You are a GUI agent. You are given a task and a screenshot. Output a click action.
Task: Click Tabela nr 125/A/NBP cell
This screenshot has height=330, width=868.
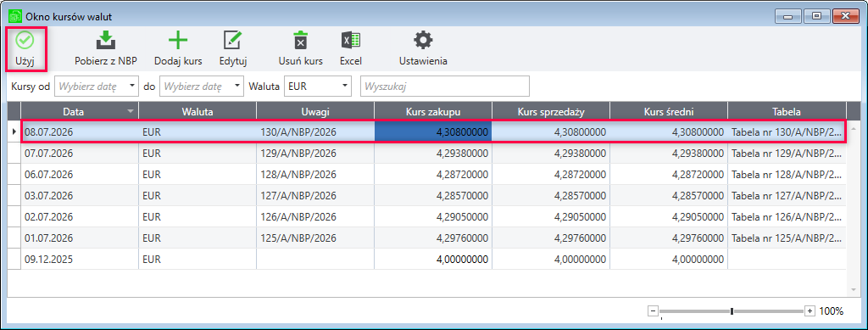point(787,238)
